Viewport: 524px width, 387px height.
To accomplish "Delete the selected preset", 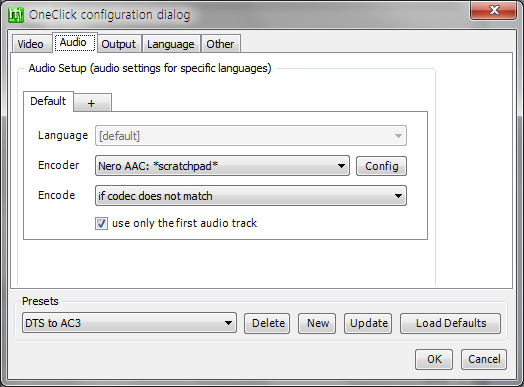I will [267, 323].
